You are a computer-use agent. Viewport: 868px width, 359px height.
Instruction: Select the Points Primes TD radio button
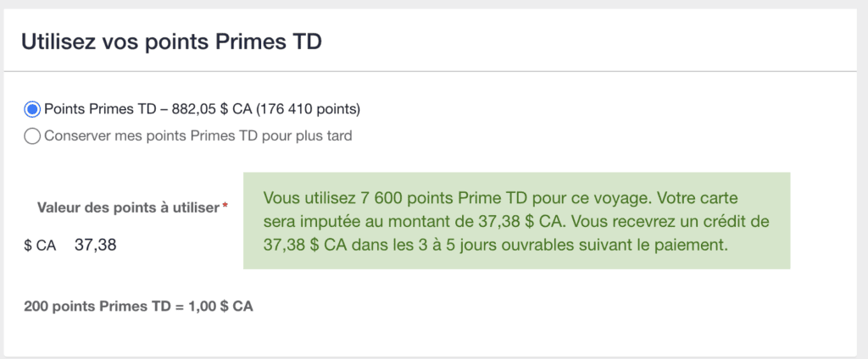(x=32, y=109)
